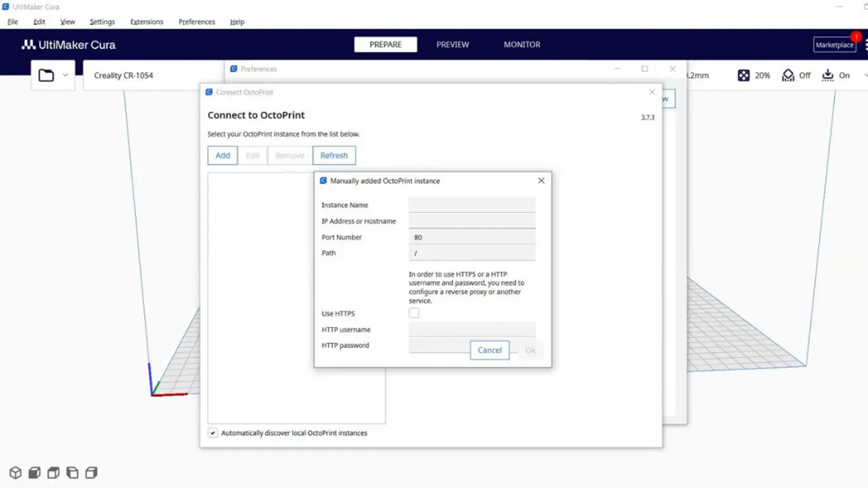This screenshot has height=488, width=868.
Task: Open the View menu
Action: tap(68, 21)
